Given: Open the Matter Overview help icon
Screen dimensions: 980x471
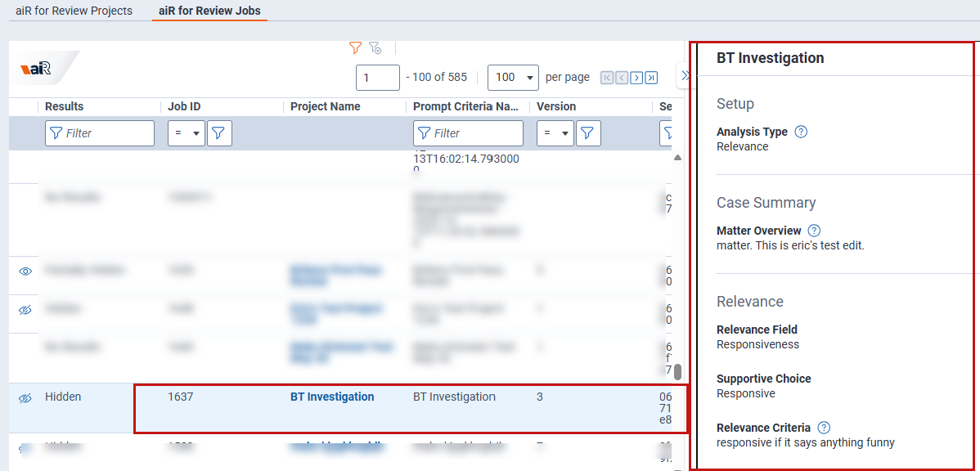Looking at the screenshot, I should (x=814, y=231).
